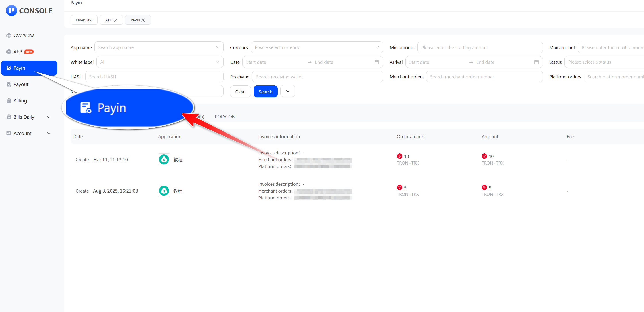
Task: Go to Payout in sidebar
Action: (x=21, y=84)
